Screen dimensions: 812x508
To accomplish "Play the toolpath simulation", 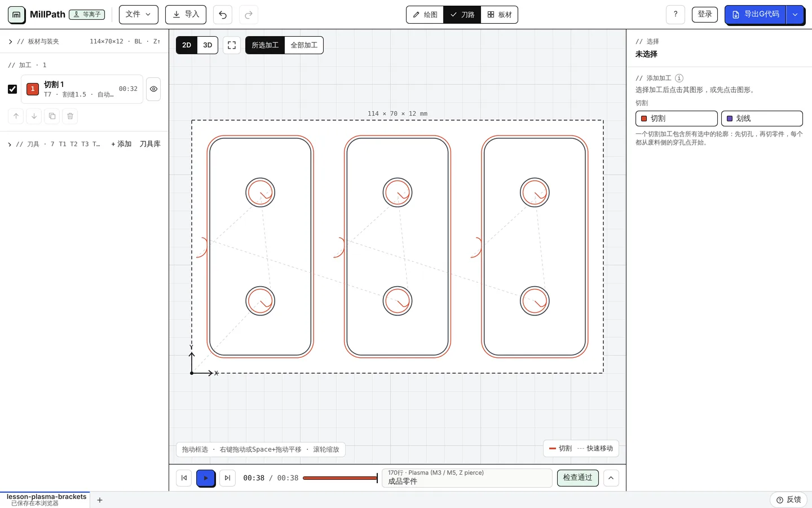I will pos(206,478).
